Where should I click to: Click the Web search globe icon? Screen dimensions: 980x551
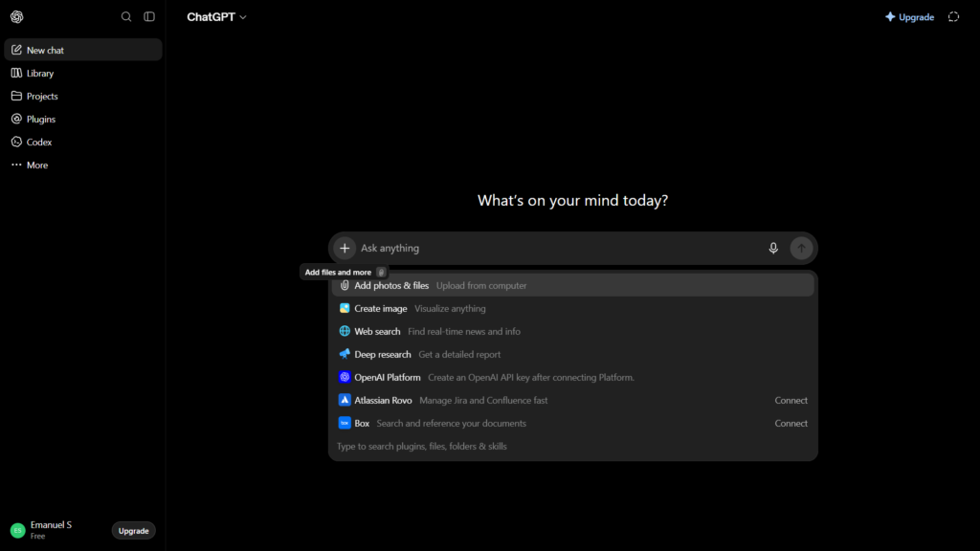pos(345,331)
